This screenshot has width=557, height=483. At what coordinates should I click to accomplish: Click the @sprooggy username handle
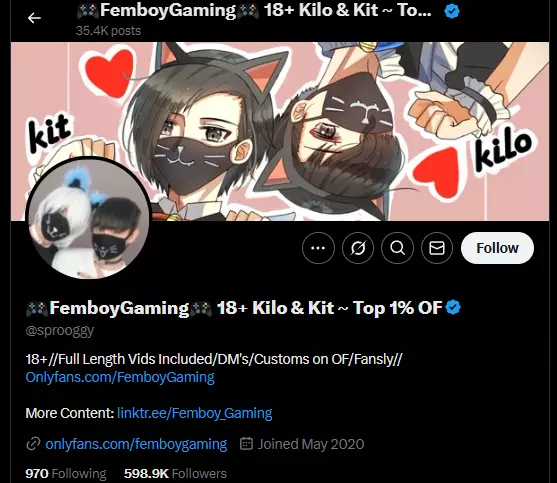point(60,330)
